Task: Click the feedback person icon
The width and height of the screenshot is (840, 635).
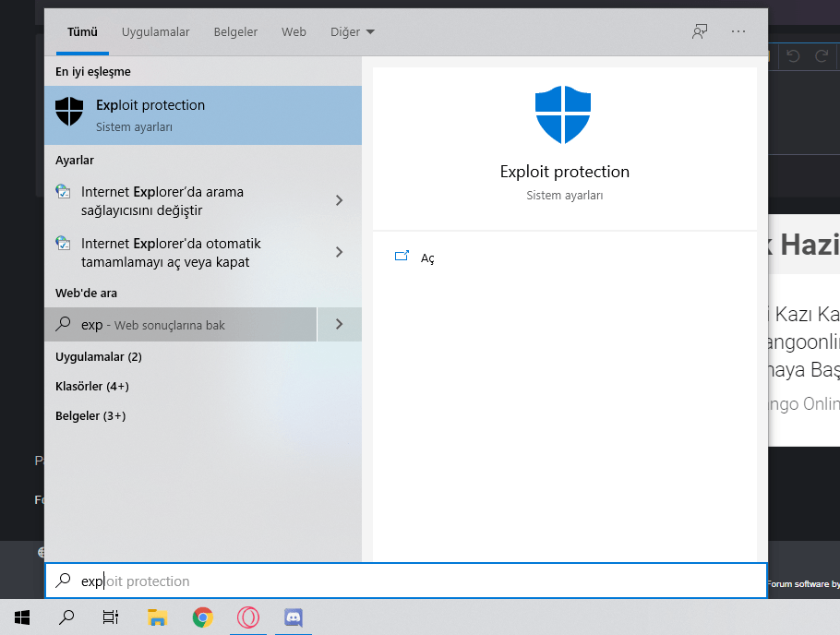Action: point(700,31)
